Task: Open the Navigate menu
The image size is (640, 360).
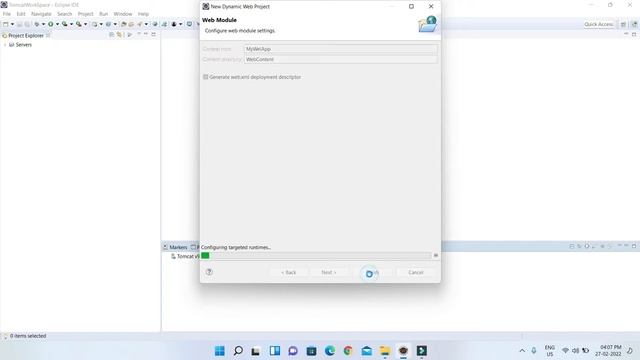Action: (41, 14)
